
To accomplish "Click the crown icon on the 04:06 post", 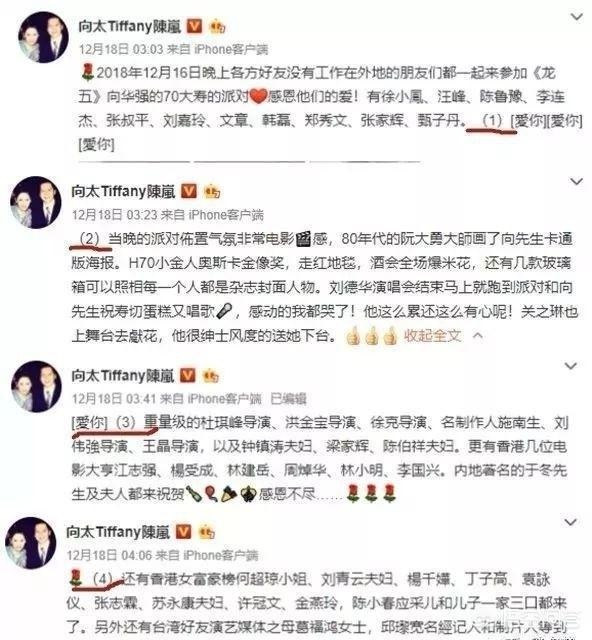I will (x=206, y=532).
